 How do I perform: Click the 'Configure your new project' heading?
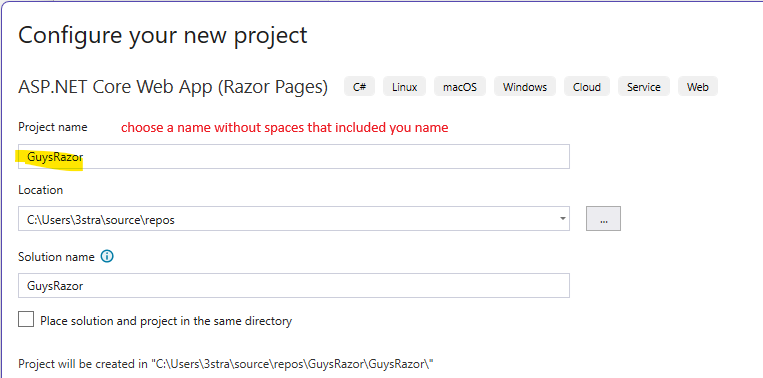(163, 36)
